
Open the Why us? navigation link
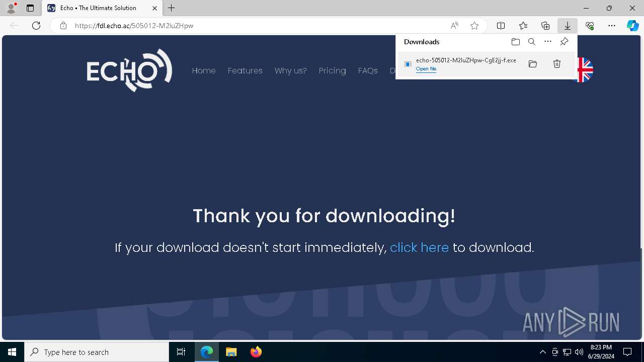(x=290, y=71)
